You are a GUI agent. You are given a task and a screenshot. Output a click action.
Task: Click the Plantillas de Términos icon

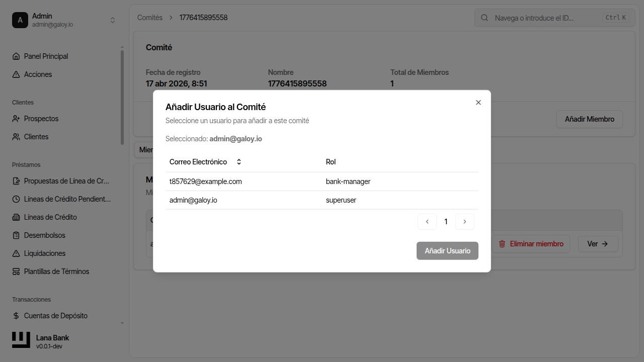coord(16,271)
